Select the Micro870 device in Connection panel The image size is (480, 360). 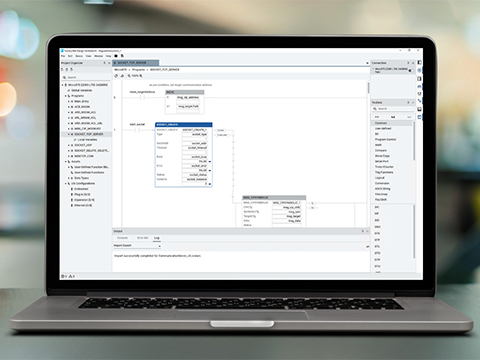[x=392, y=70]
